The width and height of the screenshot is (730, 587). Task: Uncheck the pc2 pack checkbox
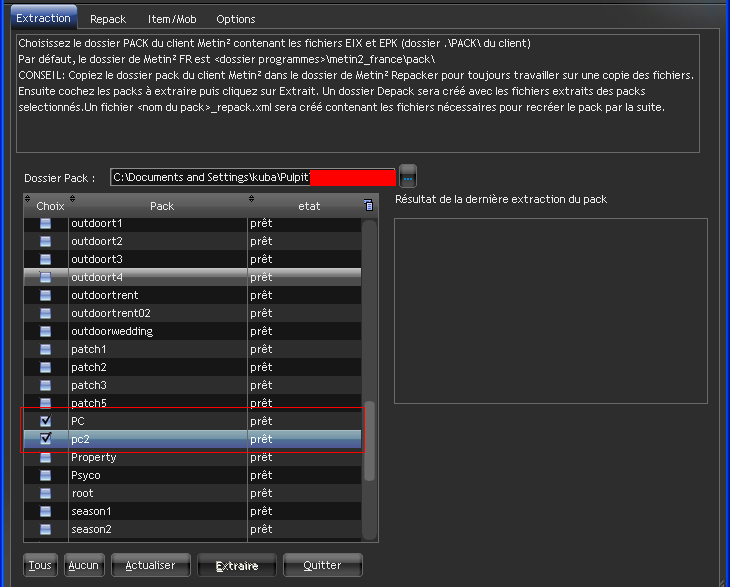coord(46,439)
